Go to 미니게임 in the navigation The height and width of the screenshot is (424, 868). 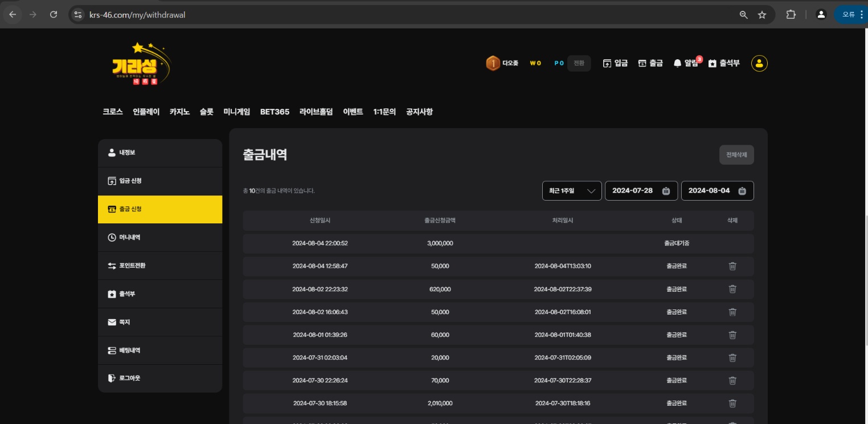[236, 112]
